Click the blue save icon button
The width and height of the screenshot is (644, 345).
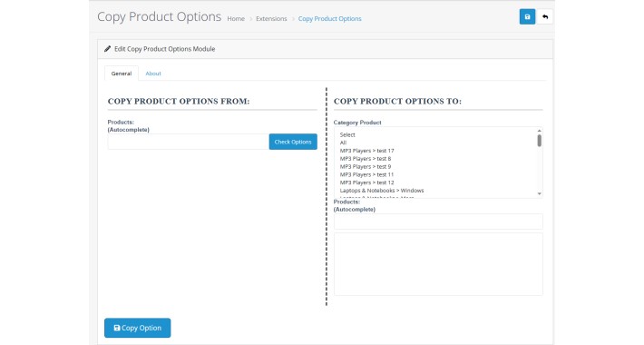click(x=527, y=17)
